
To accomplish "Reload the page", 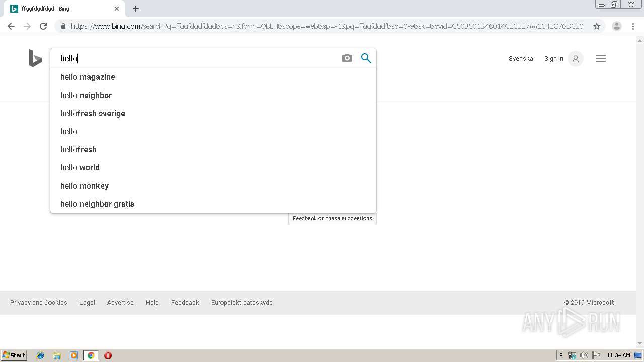I will pyautogui.click(x=43, y=26).
